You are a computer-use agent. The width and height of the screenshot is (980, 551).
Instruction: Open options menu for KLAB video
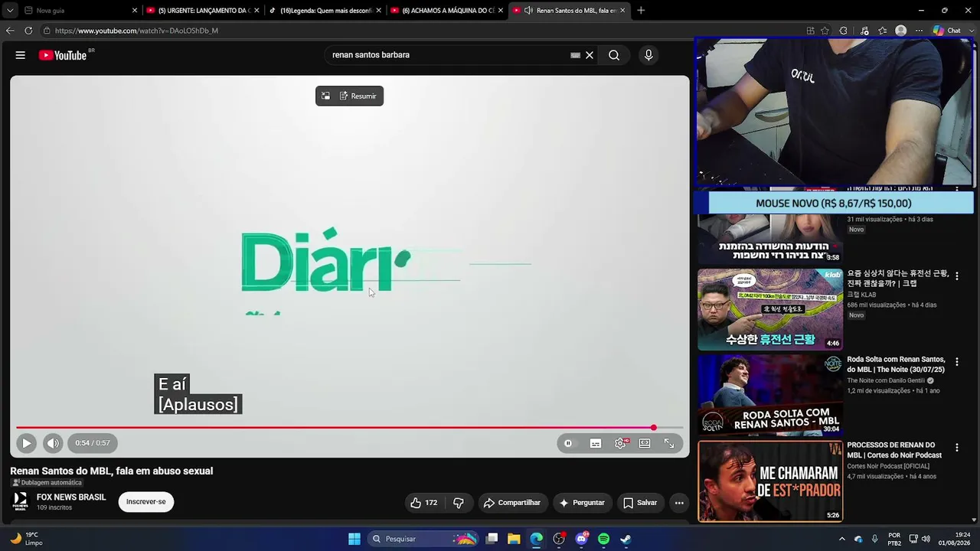(956, 275)
